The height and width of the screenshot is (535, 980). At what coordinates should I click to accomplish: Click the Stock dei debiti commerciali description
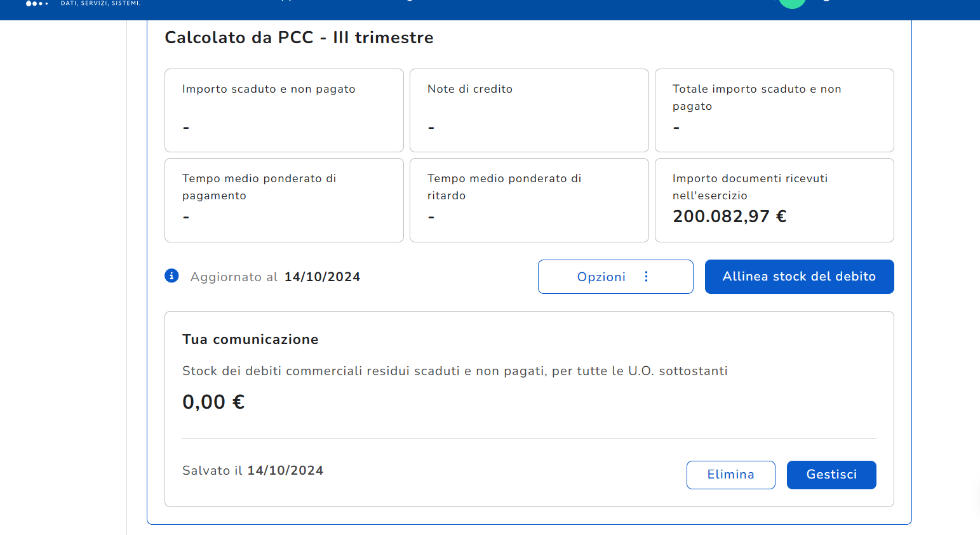455,371
